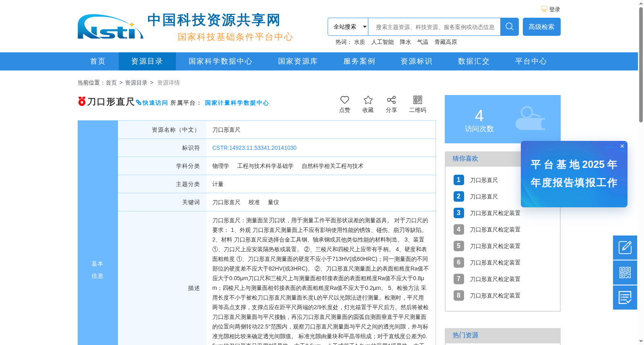
Task: Click breadcrumb 首页 link
Action: tap(111, 83)
